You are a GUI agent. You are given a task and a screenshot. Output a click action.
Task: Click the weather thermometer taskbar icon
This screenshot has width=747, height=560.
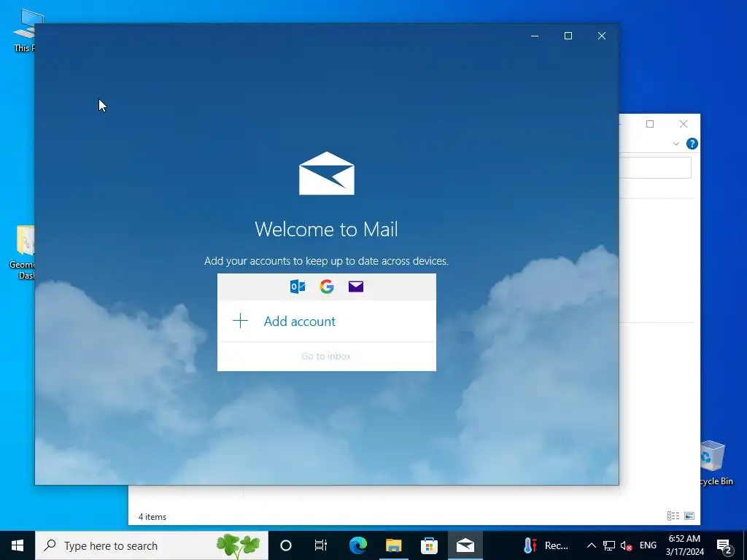pos(530,545)
